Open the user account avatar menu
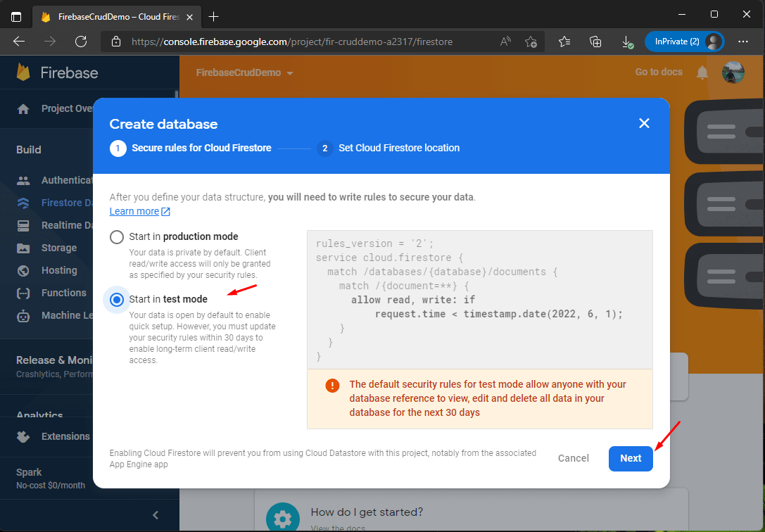 tap(733, 72)
